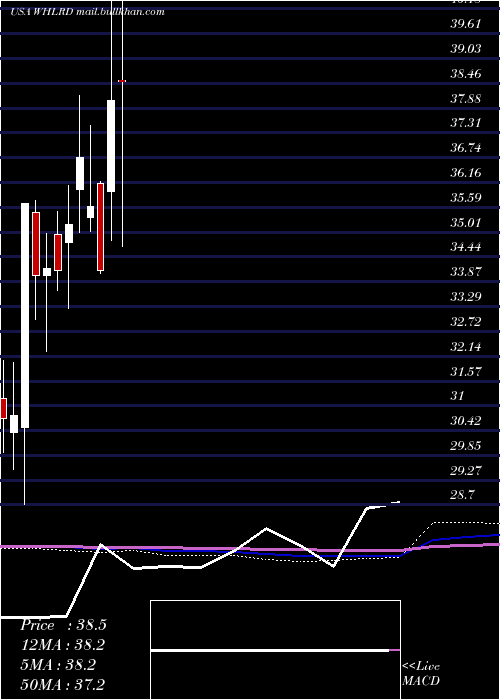Image resolution: width=500 pixels, height=700 pixels.
Task: Click the 29.27 price axis label
Action: click(x=466, y=470)
